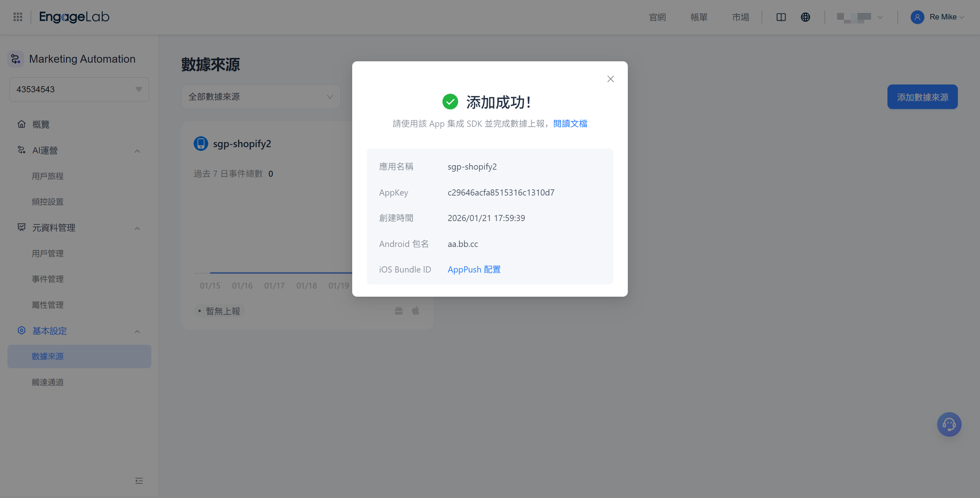The image size is (980, 498).
Task: Click the home icon next to 概覽
Action: 22,124
